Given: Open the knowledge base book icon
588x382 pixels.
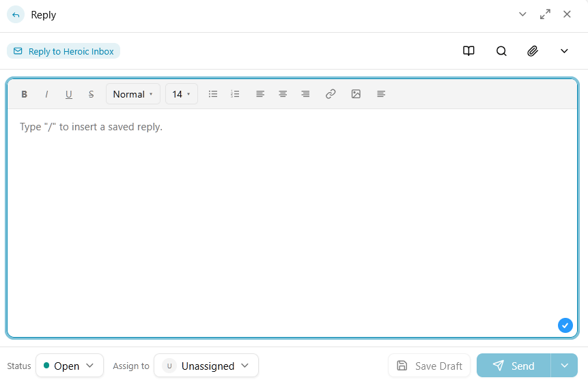Looking at the screenshot, I should pos(468,51).
